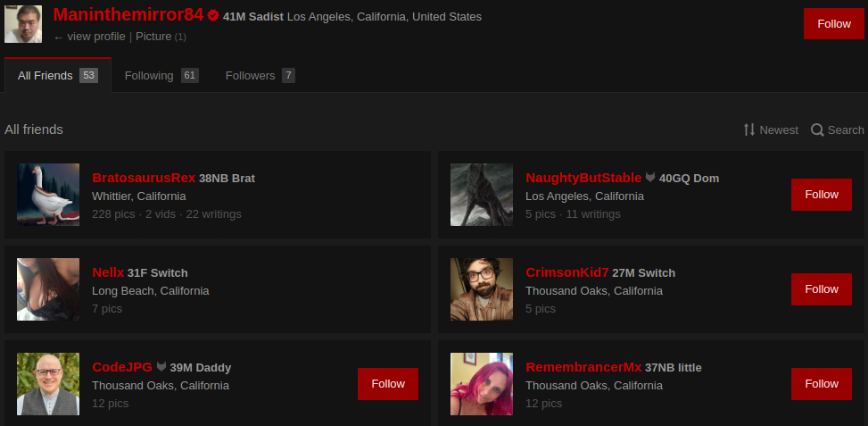This screenshot has width=868, height=426.
Task: Click '12 pics' under RemembrancerMx
Action: [543, 404]
